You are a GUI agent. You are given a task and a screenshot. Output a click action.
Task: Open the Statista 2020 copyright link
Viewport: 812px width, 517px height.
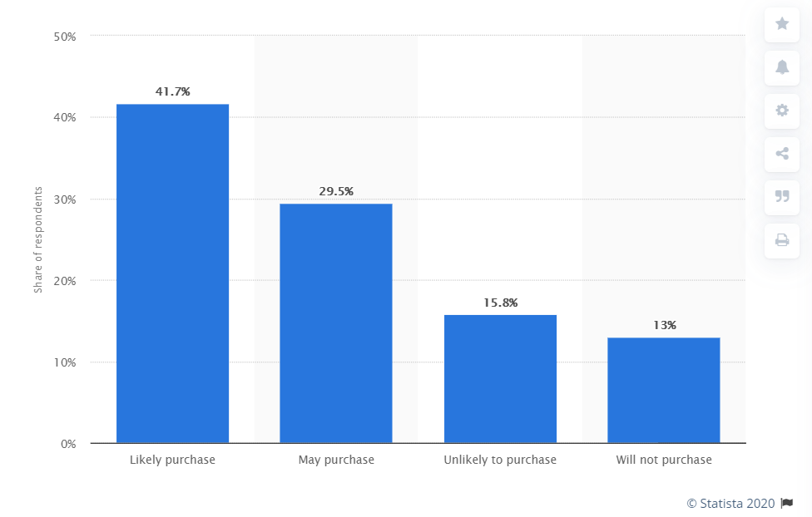pyautogui.click(x=730, y=503)
